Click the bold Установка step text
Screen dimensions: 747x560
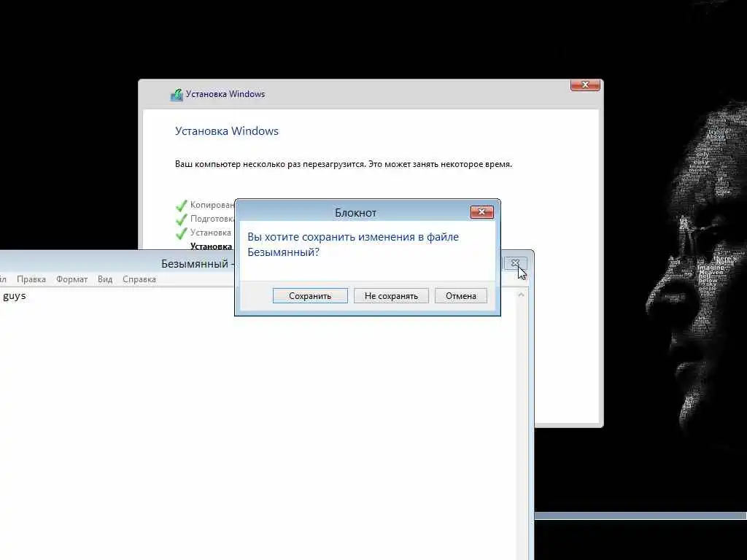[x=211, y=246]
